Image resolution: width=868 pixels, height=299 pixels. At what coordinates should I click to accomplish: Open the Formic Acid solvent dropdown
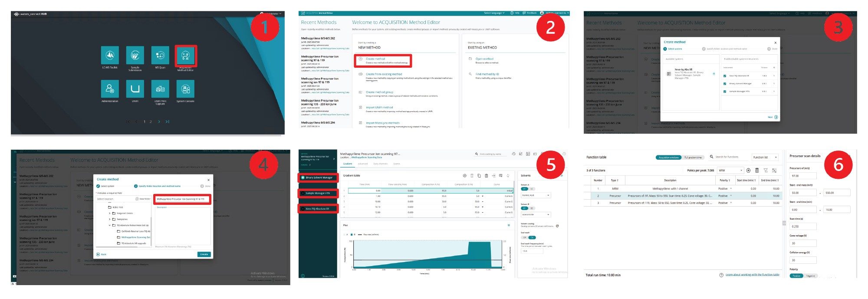(x=536, y=195)
